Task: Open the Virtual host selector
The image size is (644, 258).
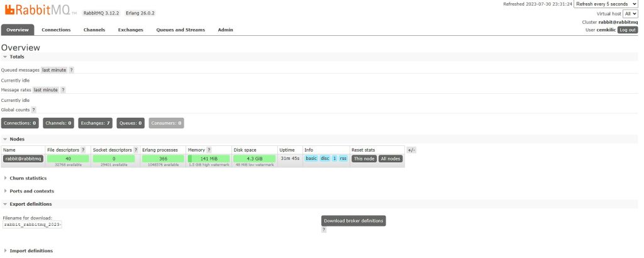Action: (x=630, y=13)
